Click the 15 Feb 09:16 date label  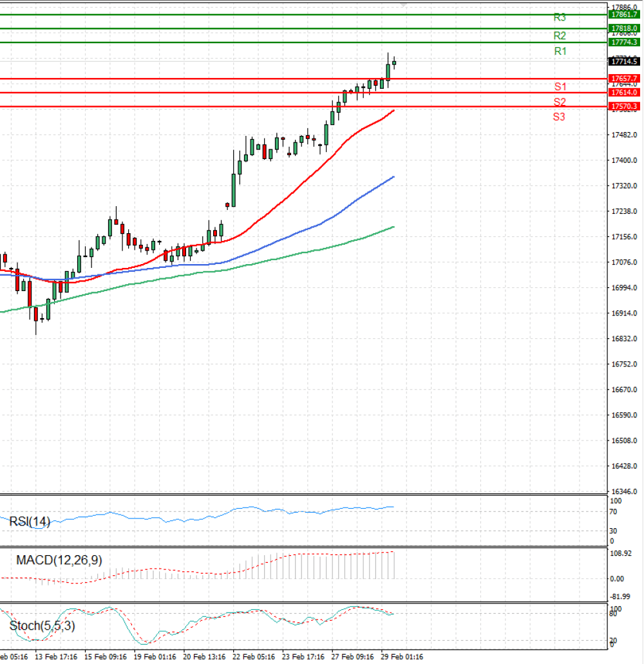point(106,657)
